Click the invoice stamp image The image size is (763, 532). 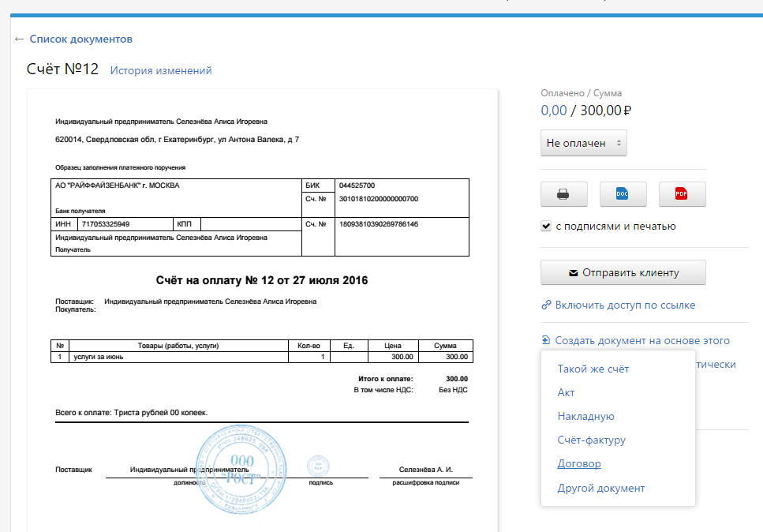[241, 469]
